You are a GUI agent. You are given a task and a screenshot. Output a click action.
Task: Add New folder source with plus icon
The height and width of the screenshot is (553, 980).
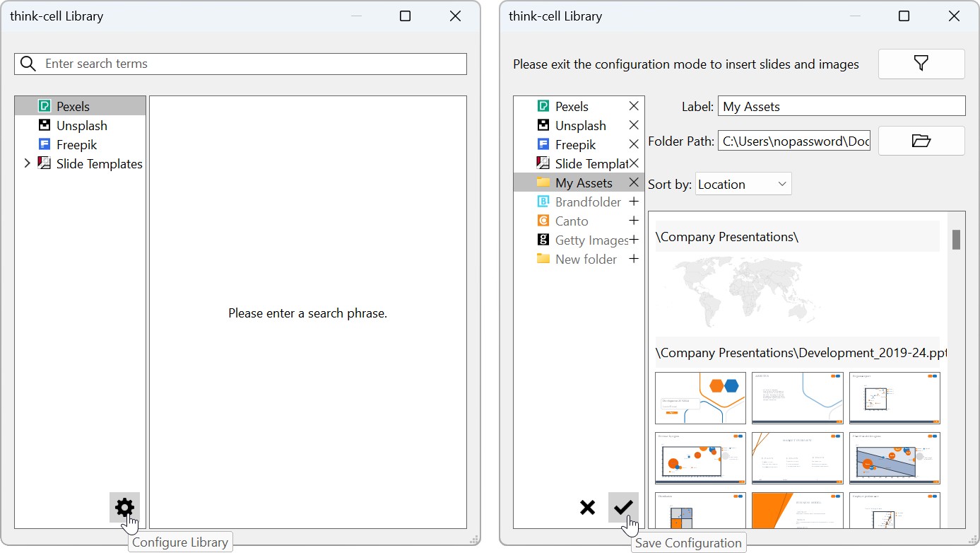coord(634,259)
